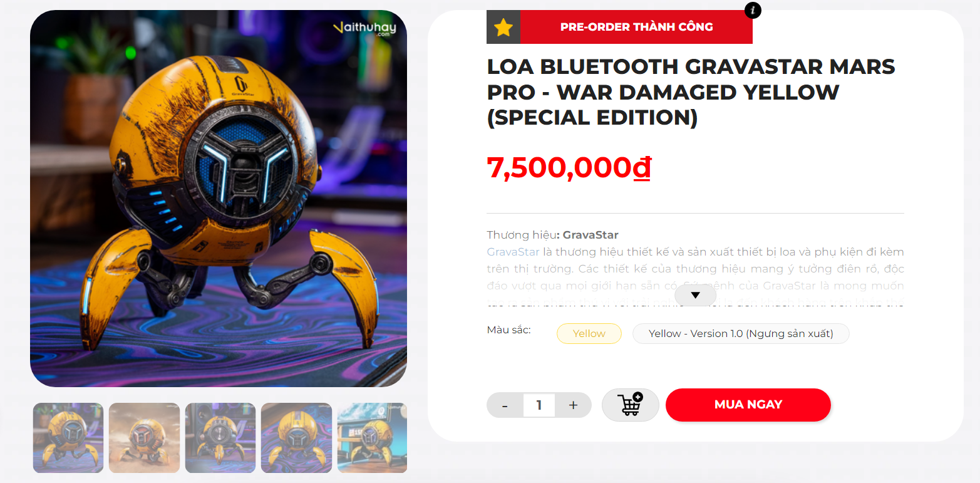Click the GravaStar brand name link
The width and height of the screenshot is (980, 483).
pyautogui.click(x=591, y=235)
